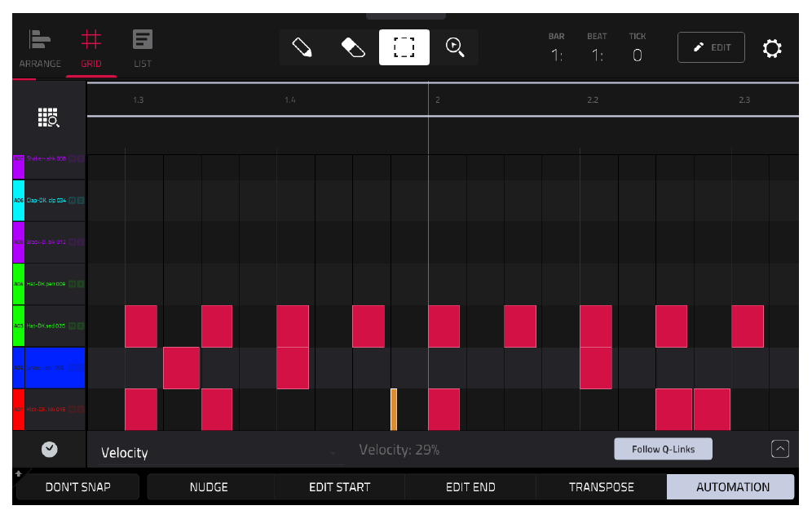Switch to the Grid tab
The image size is (812, 519).
tap(91, 48)
